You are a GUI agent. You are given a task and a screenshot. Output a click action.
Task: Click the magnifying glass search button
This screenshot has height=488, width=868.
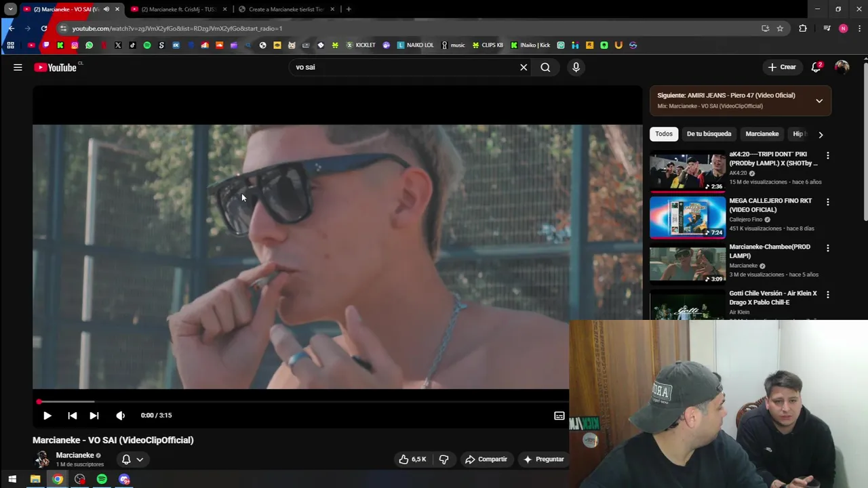tap(545, 67)
